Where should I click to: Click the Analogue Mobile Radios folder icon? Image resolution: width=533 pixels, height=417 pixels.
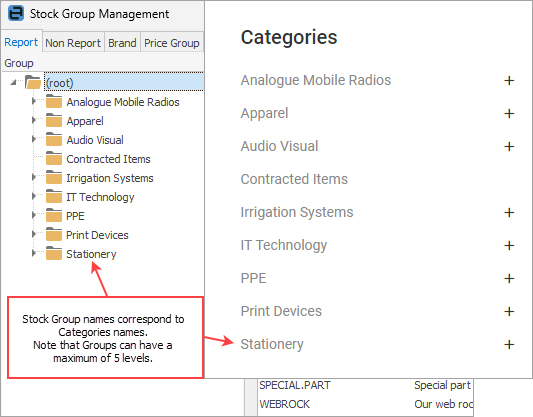[x=54, y=101]
